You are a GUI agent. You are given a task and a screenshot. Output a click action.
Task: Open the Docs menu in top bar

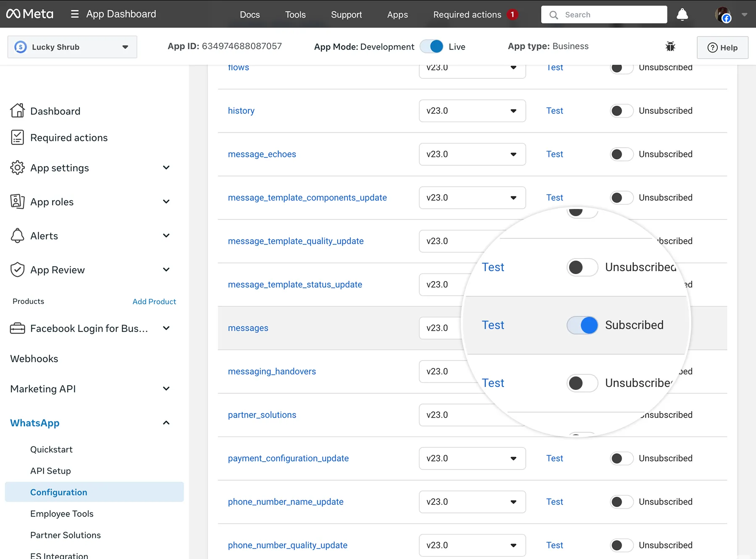[249, 15]
